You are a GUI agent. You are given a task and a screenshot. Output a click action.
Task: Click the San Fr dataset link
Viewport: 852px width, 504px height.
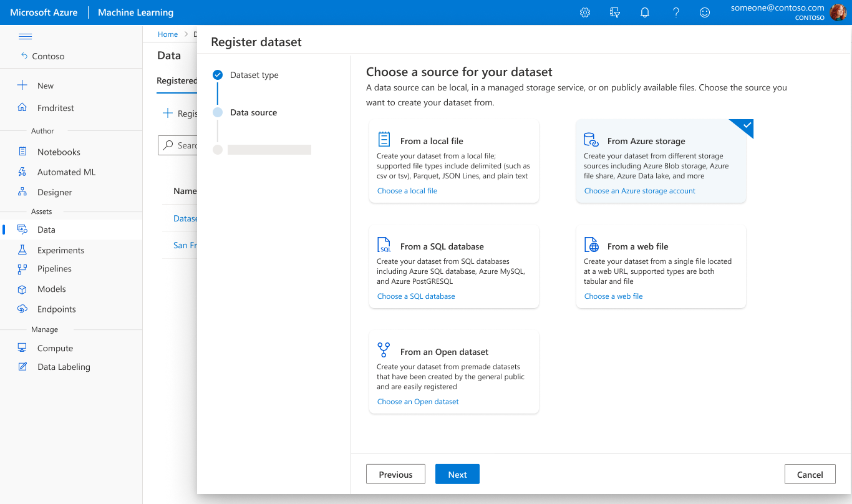click(x=185, y=245)
